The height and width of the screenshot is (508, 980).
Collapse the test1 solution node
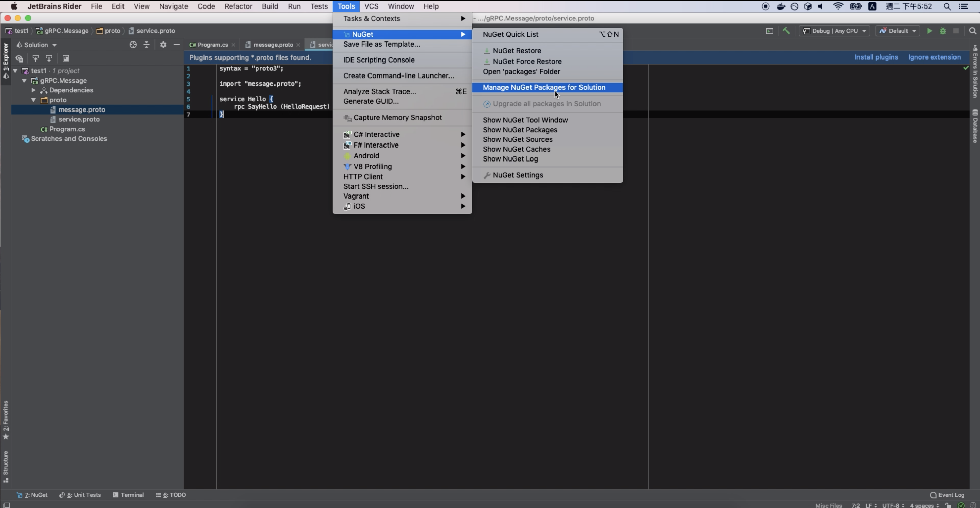(15, 71)
